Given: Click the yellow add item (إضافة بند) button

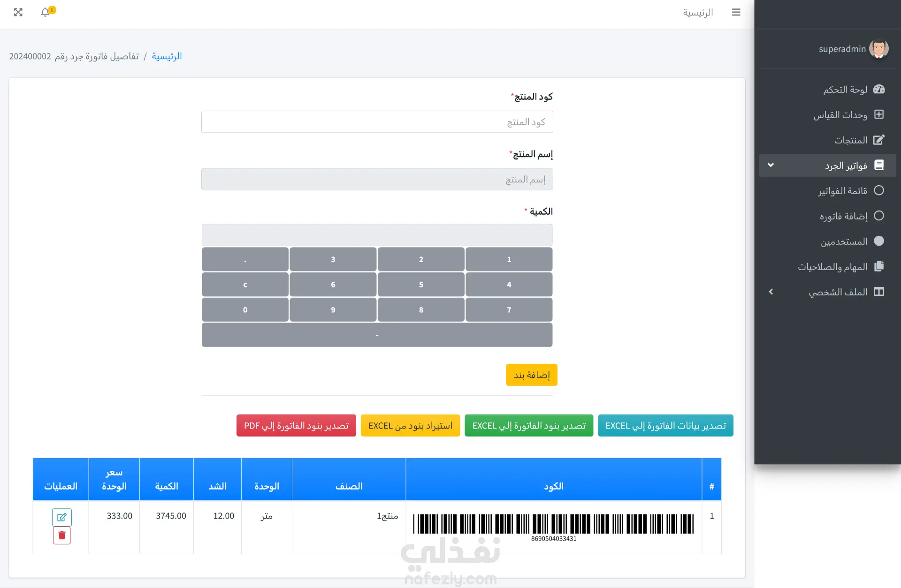Looking at the screenshot, I should [x=531, y=375].
